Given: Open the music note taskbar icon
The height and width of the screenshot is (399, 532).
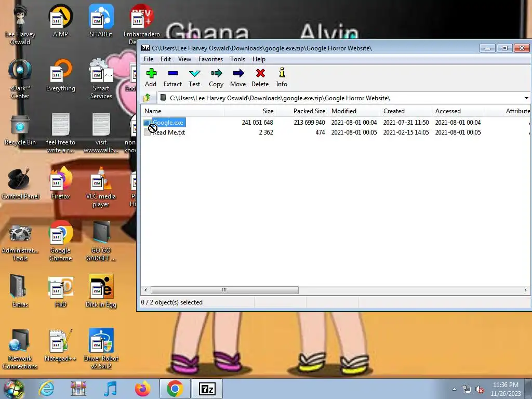Looking at the screenshot, I should pyautogui.click(x=110, y=389).
